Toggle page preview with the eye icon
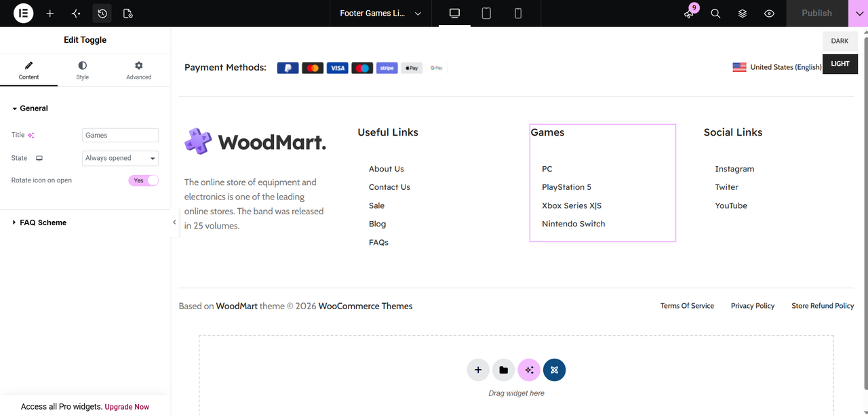868x415 pixels. 769,14
